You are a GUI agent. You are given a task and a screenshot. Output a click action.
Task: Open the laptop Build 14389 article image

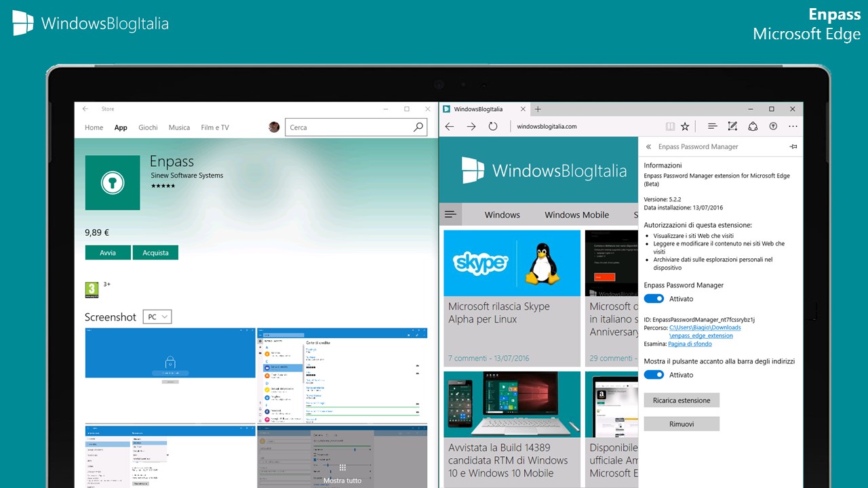512,404
